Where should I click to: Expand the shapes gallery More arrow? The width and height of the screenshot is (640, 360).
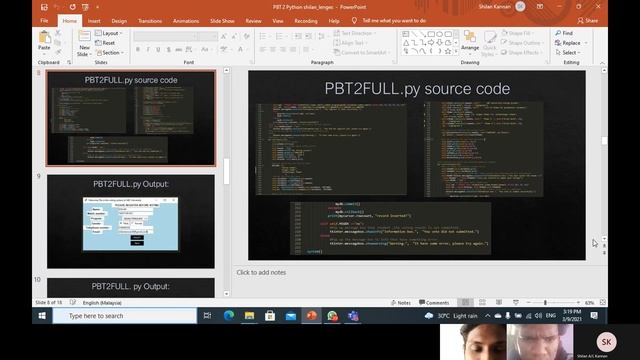456,51
